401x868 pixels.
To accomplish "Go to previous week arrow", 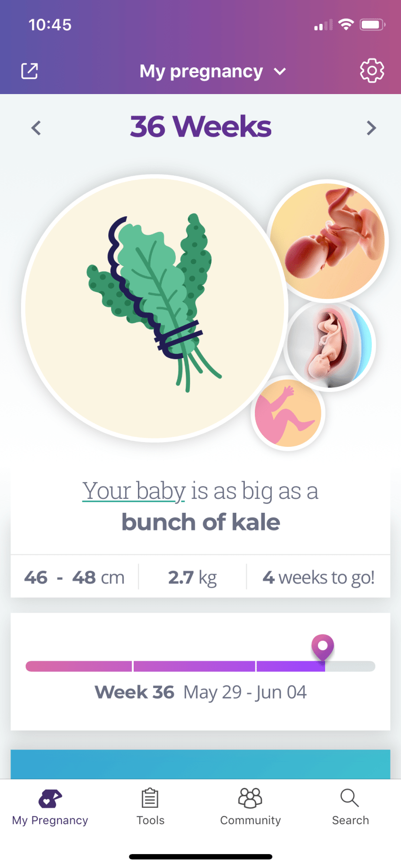I will tap(36, 128).
